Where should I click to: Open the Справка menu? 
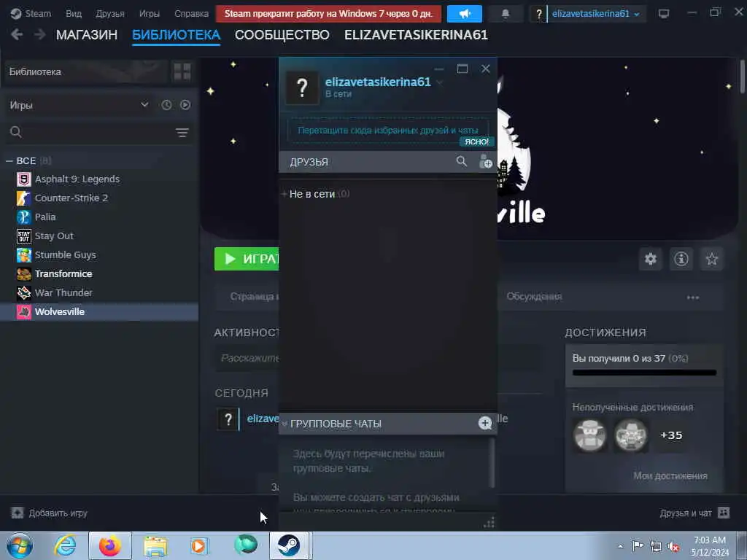coord(191,13)
